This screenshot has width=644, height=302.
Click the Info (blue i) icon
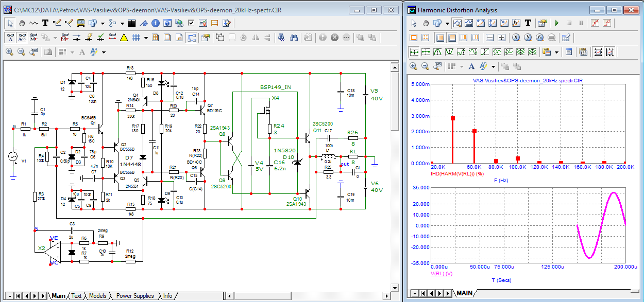155,23
